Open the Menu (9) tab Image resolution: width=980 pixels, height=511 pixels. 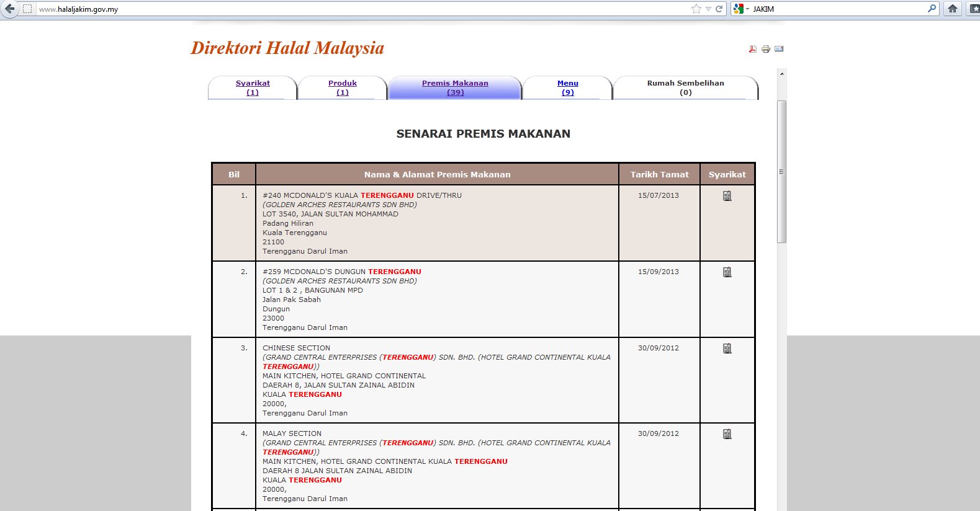tap(568, 87)
